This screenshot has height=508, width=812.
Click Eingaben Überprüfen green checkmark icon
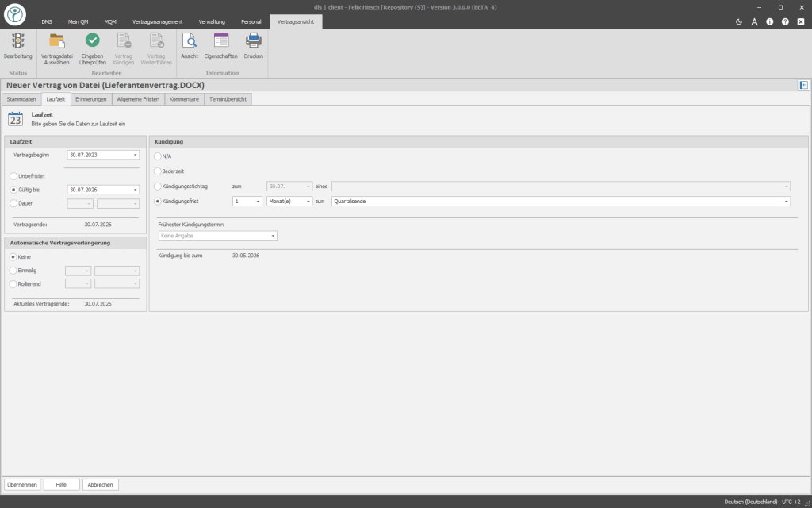(x=93, y=40)
